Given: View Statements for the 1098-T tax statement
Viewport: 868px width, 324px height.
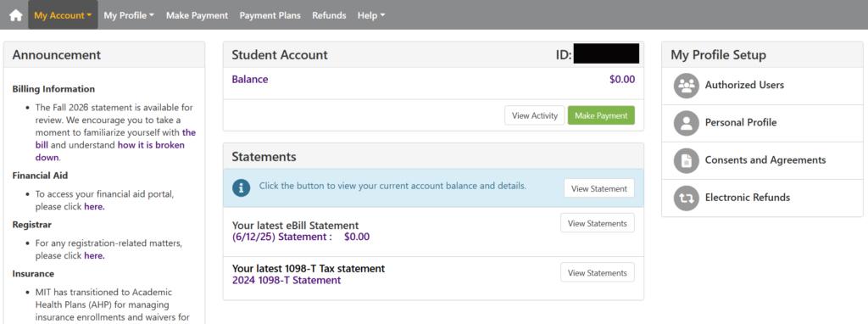Looking at the screenshot, I should [x=598, y=272].
